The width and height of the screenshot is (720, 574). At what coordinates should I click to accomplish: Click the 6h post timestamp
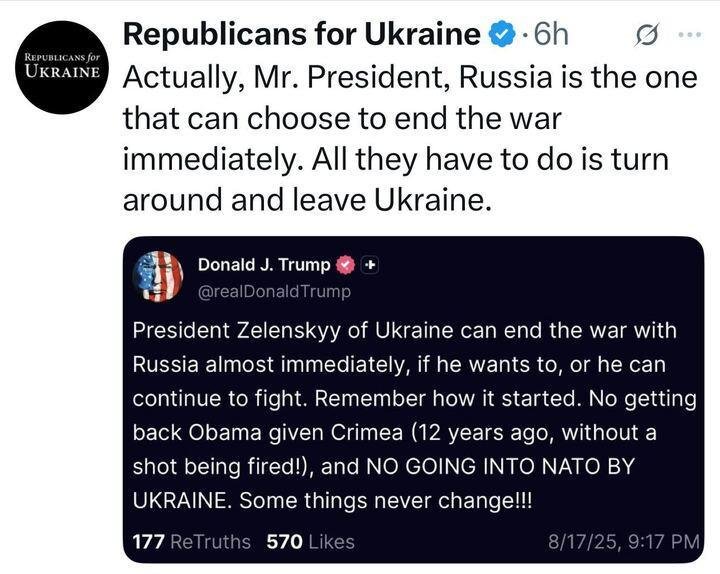[552, 36]
